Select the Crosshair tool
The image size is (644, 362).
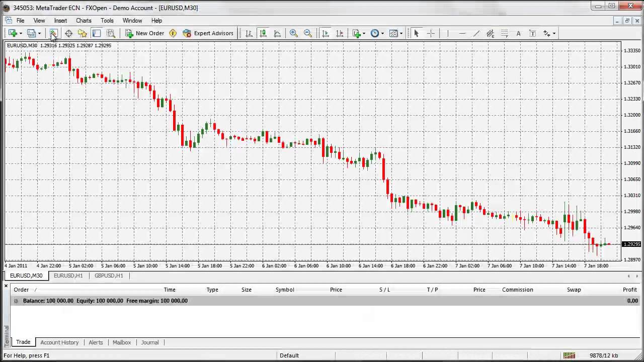tap(431, 33)
